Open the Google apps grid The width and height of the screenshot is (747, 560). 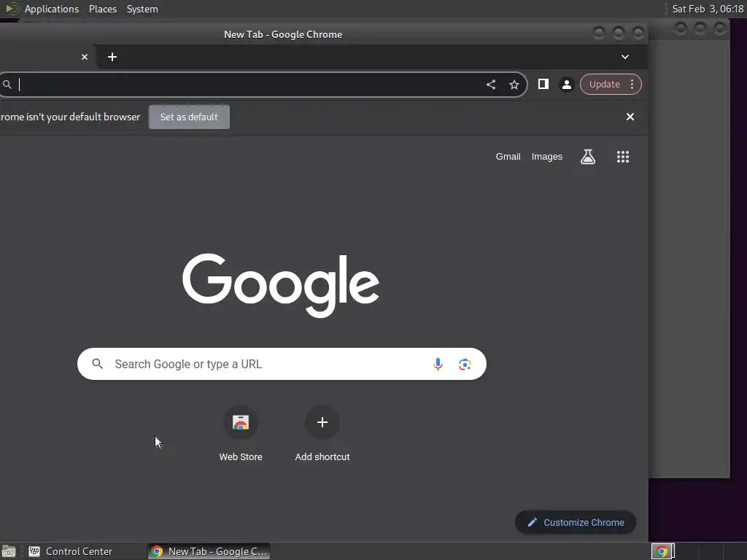623,157
